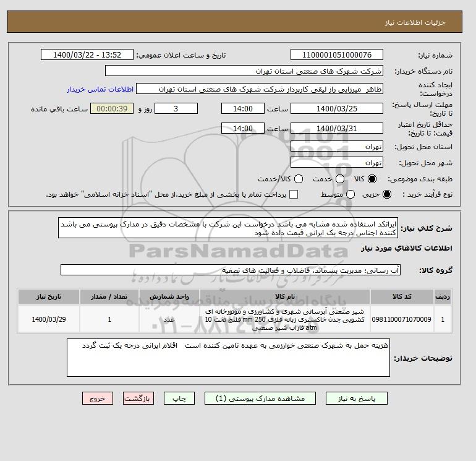Select the کالا/خدمت radio option
476x461 pixels.
[x=299, y=179]
